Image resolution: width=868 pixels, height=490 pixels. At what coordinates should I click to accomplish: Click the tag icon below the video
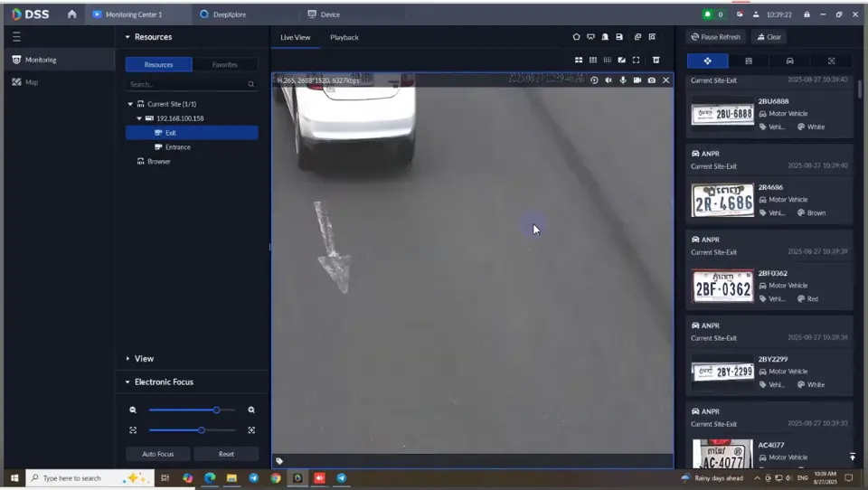click(x=279, y=461)
